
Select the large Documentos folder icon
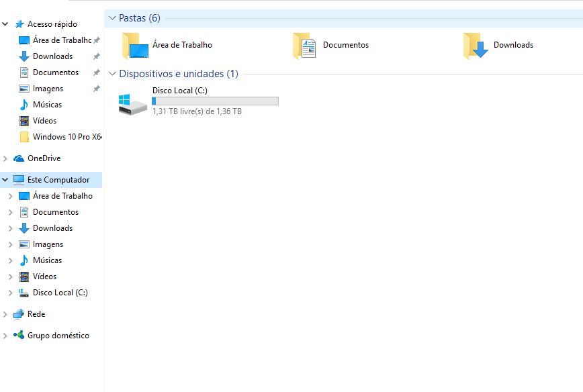pos(304,46)
